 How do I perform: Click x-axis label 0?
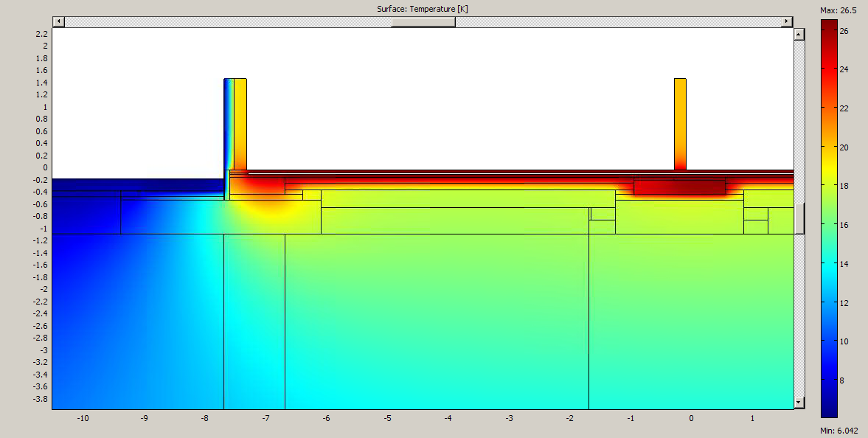coord(691,418)
